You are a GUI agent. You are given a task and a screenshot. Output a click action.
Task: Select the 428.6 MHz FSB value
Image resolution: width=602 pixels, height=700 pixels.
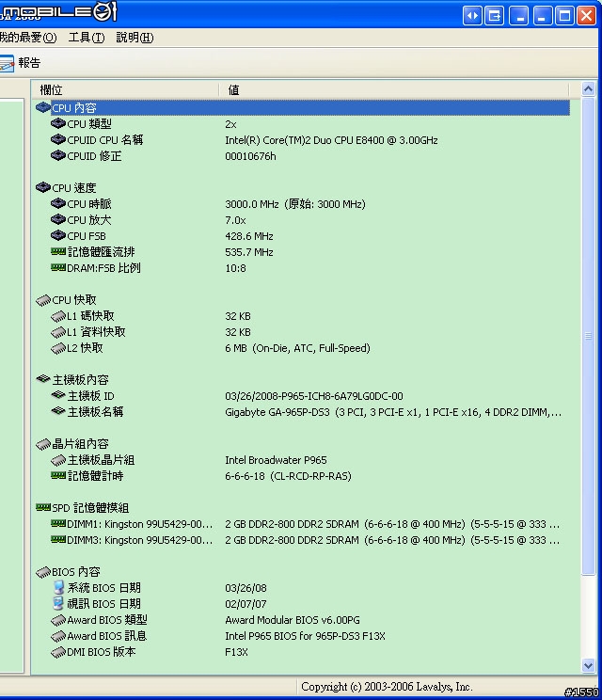[249, 236]
